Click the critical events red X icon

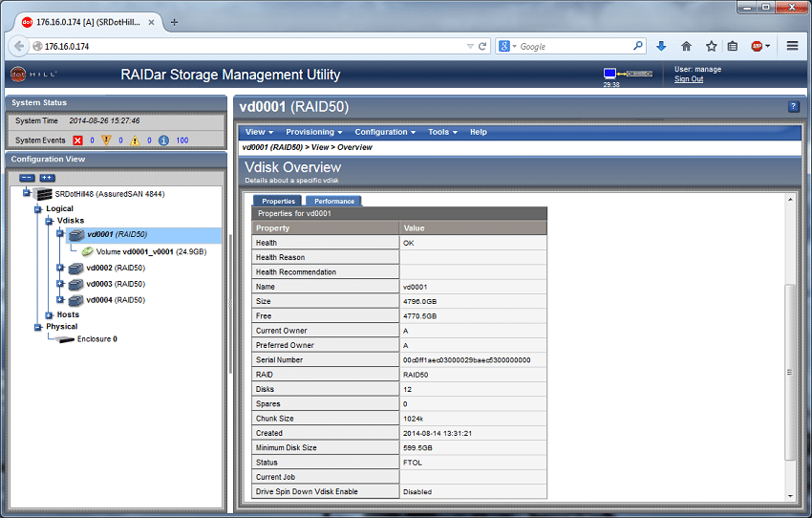pos(77,140)
